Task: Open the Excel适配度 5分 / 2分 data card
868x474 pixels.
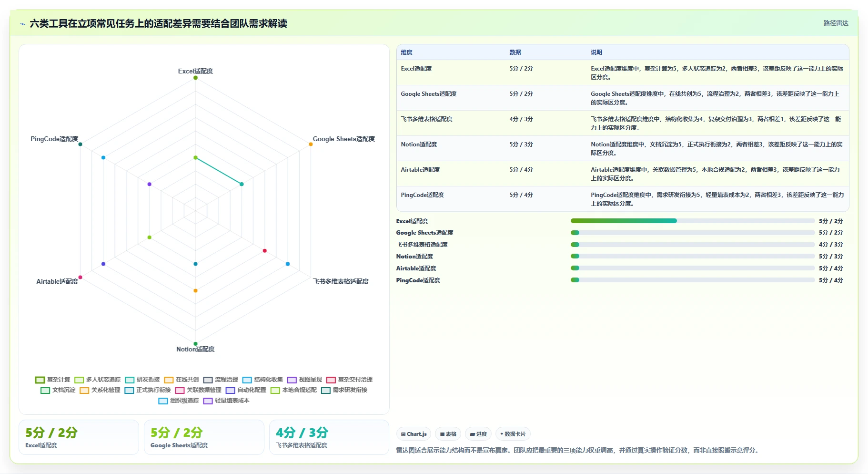Action: (x=79, y=437)
